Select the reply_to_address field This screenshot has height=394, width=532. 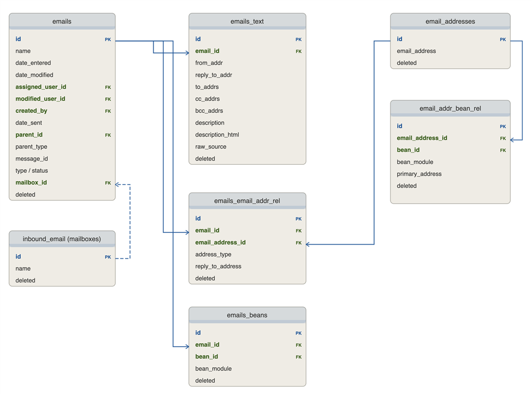218,266
